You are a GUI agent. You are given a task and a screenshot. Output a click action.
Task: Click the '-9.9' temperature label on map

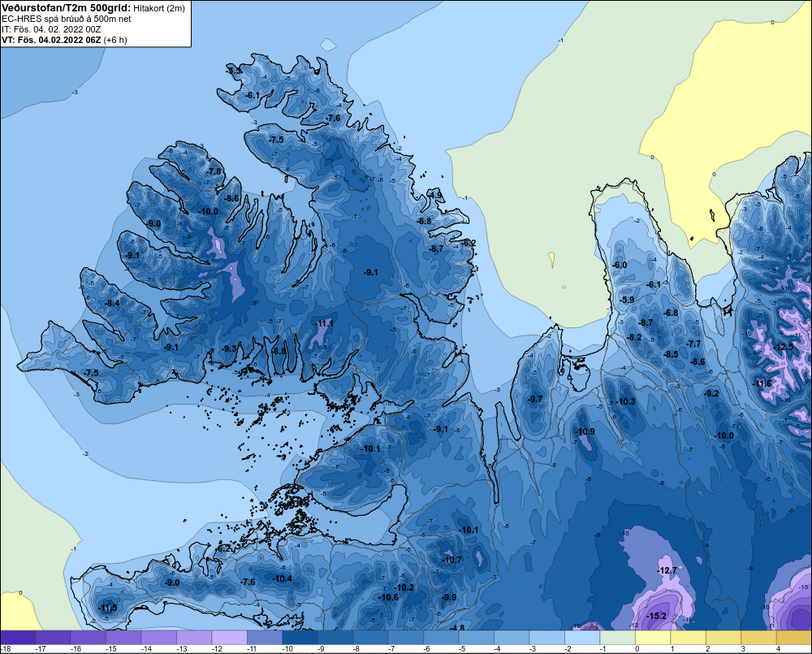pyautogui.click(x=449, y=597)
